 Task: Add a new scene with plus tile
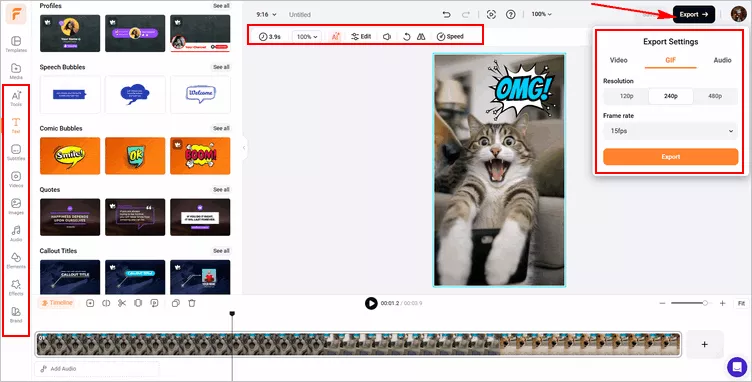pyautogui.click(x=705, y=344)
